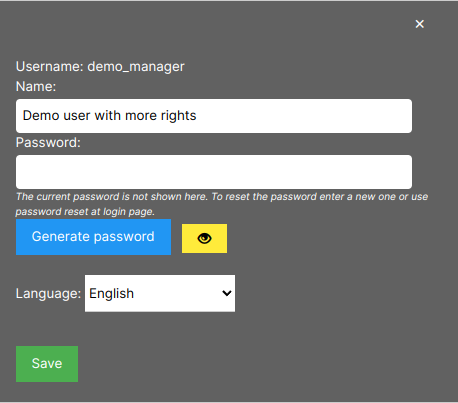Click the 'Username: demo_manager' text
Viewport: 458px width, 403px height.
point(100,67)
